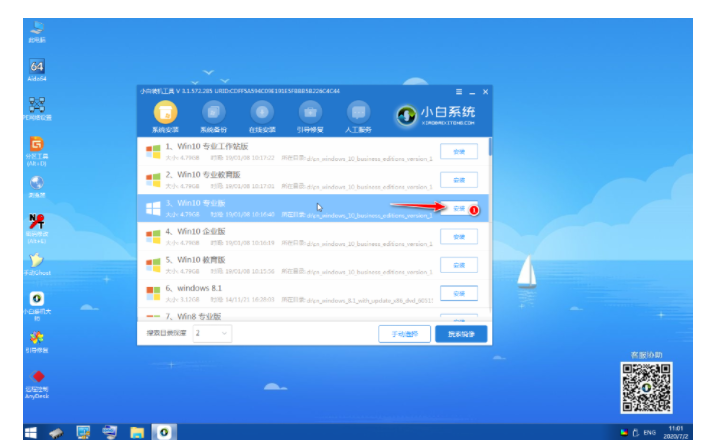Viewport: 718px width, 445px height.
Task: Launch the Aida64 desktop icon
Action: pos(37,70)
